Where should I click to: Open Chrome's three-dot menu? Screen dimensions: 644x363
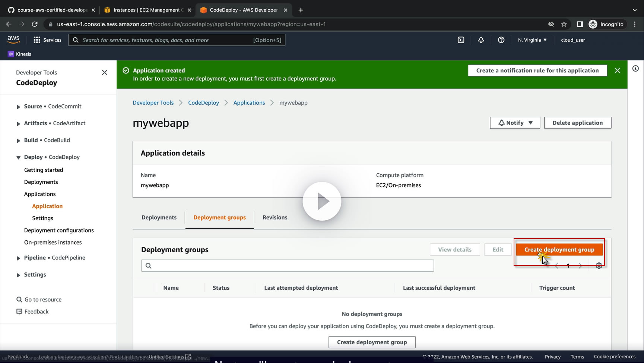tap(635, 24)
